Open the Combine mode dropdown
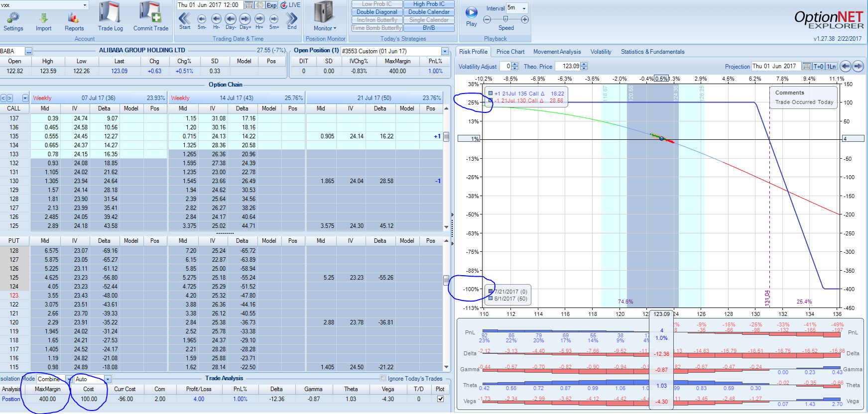The image size is (868, 414). (69, 379)
